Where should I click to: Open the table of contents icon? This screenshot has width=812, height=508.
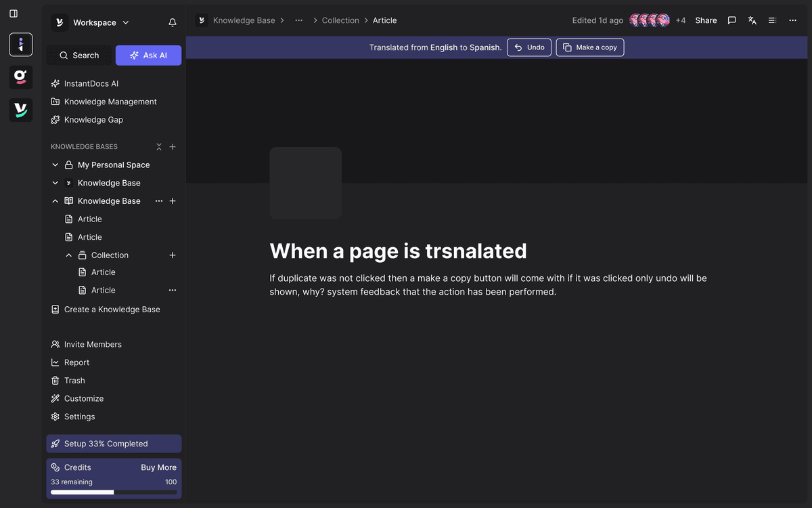(772, 20)
